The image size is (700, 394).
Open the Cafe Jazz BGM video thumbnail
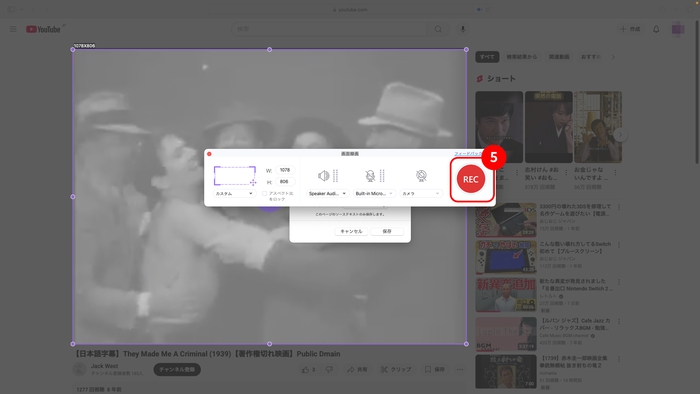click(506, 334)
